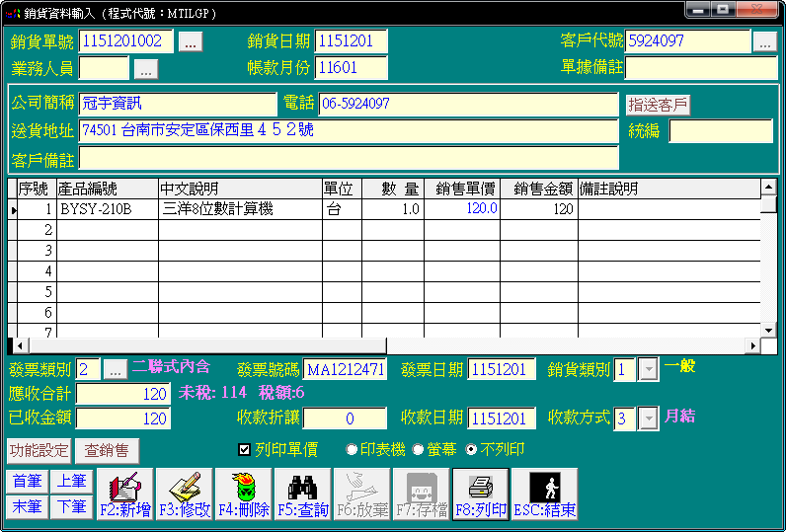Click the F4:刪除 delete record icon
This screenshot has height=532, width=786.
pyautogui.click(x=244, y=494)
